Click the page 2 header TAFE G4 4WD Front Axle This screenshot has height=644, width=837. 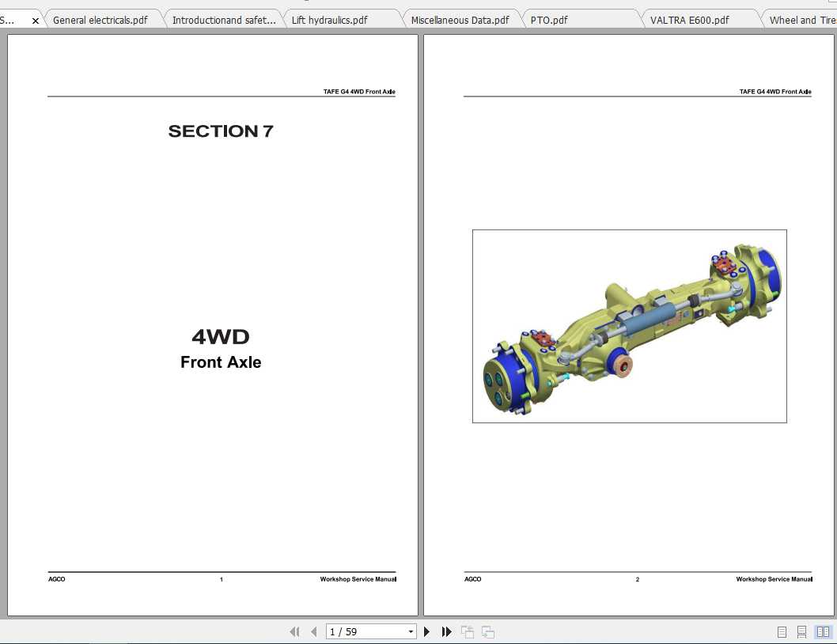[x=775, y=92]
